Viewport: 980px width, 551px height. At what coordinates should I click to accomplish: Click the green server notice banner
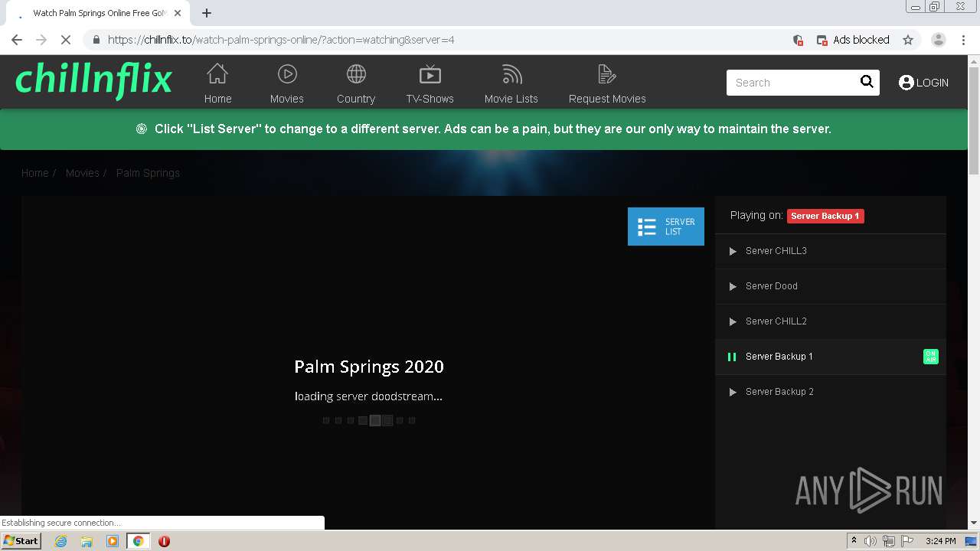coord(484,129)
